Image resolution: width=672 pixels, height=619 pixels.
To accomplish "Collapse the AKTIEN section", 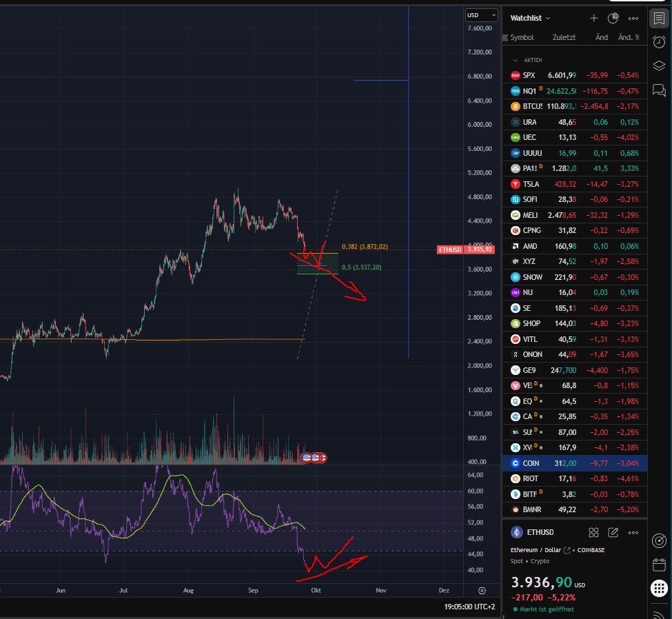I will (515, 60).
